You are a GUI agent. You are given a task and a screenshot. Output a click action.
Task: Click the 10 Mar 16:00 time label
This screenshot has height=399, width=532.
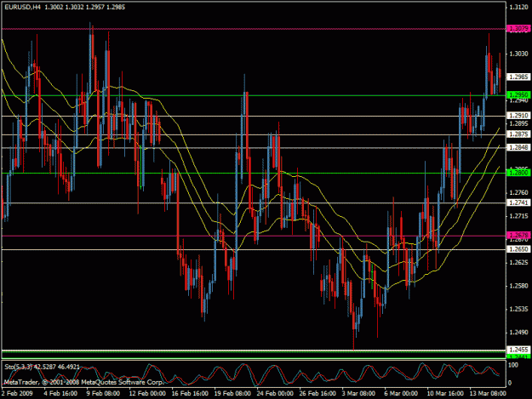(445, 393)
